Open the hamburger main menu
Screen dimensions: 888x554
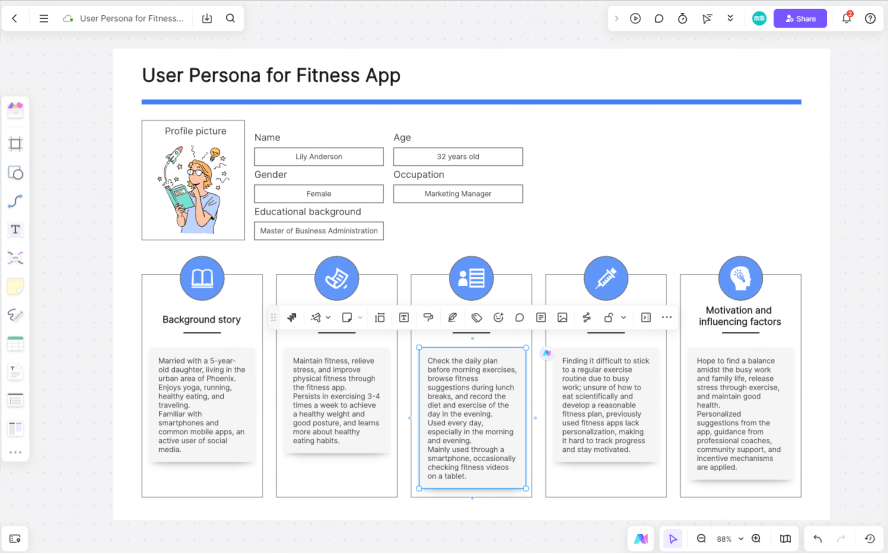(43, 18)
